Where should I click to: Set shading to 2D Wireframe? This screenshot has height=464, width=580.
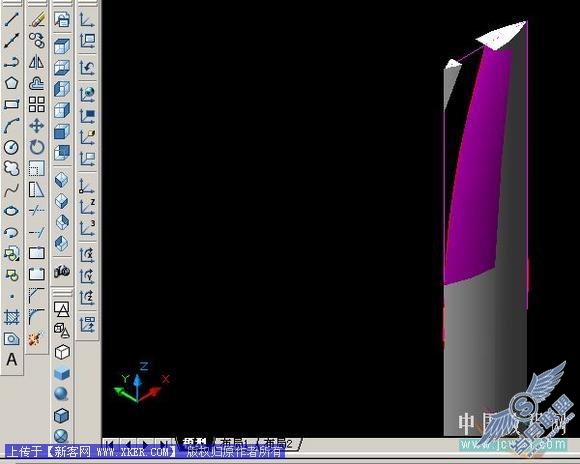(x=62, y=309)
